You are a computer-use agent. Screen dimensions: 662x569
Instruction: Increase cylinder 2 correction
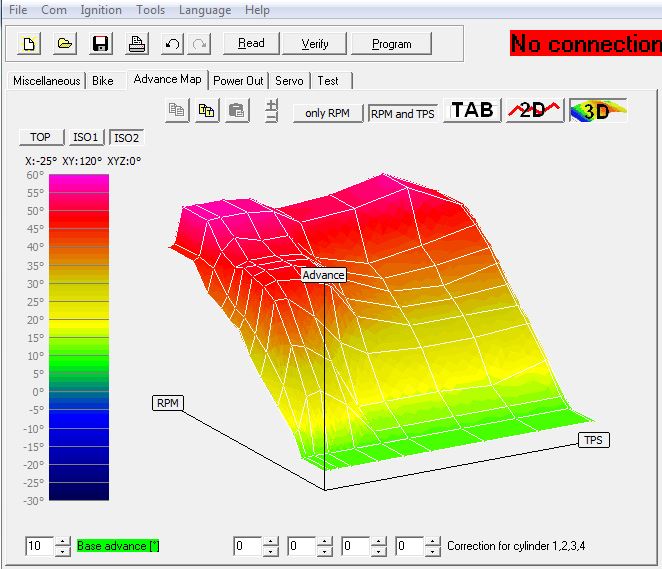point(325,541)
